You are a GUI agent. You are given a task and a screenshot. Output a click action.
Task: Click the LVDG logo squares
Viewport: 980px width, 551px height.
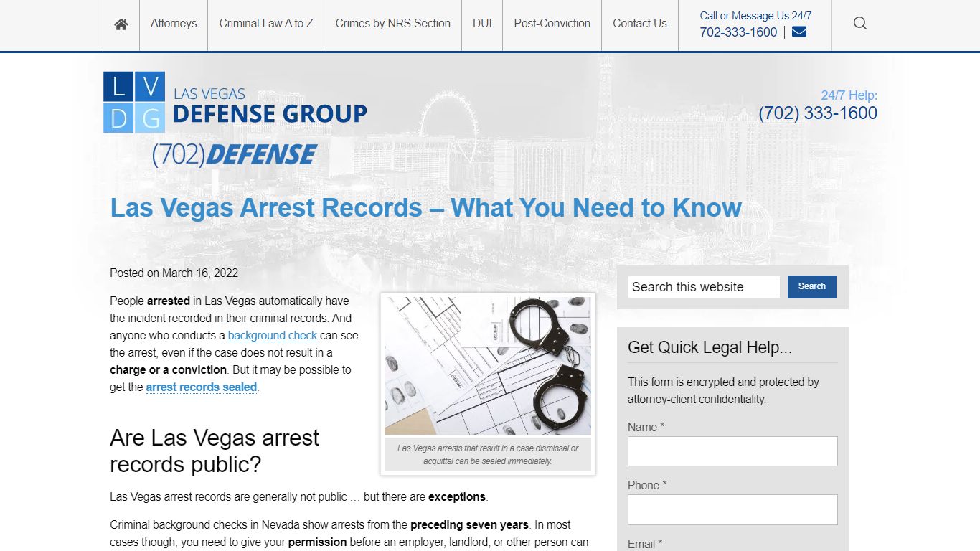point(134,102)
